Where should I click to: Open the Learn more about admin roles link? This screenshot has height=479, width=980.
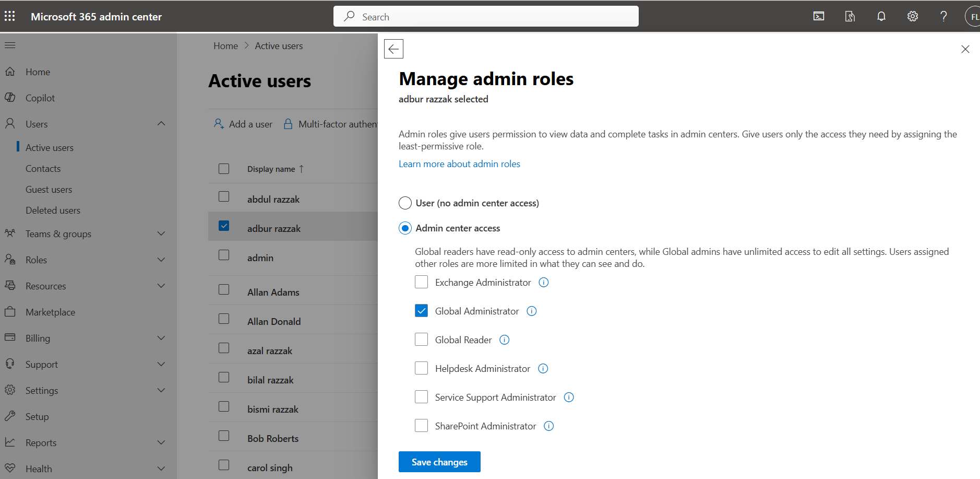pyautogui.click(x=459, y=163)
